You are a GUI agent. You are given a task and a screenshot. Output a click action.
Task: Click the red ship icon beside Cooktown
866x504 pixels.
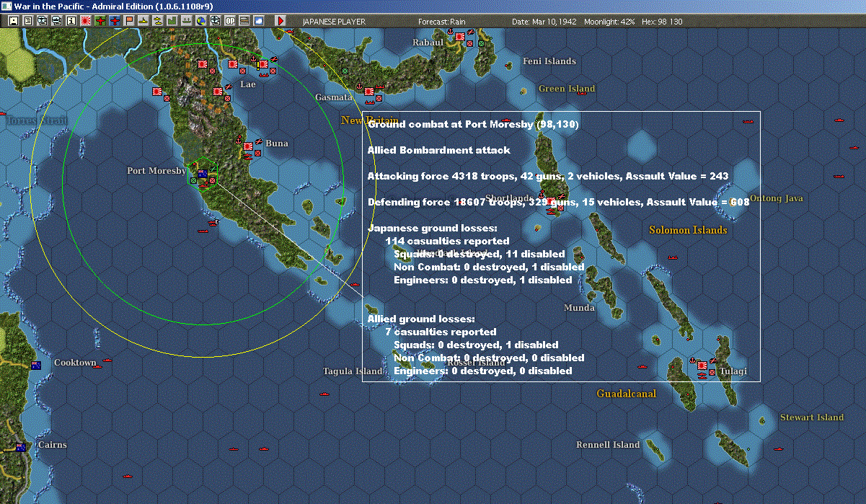(x=107, y=360)
